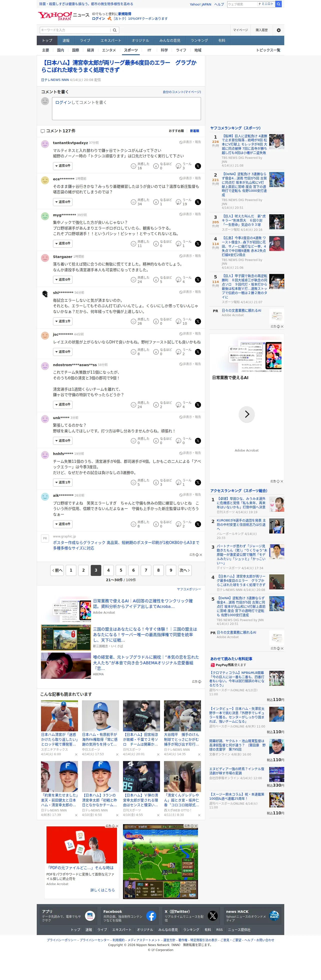Click なるほど face on ndostrom's comment
Image resolution: width=321 pixels, height=980 pixels.
pos(156,405)
